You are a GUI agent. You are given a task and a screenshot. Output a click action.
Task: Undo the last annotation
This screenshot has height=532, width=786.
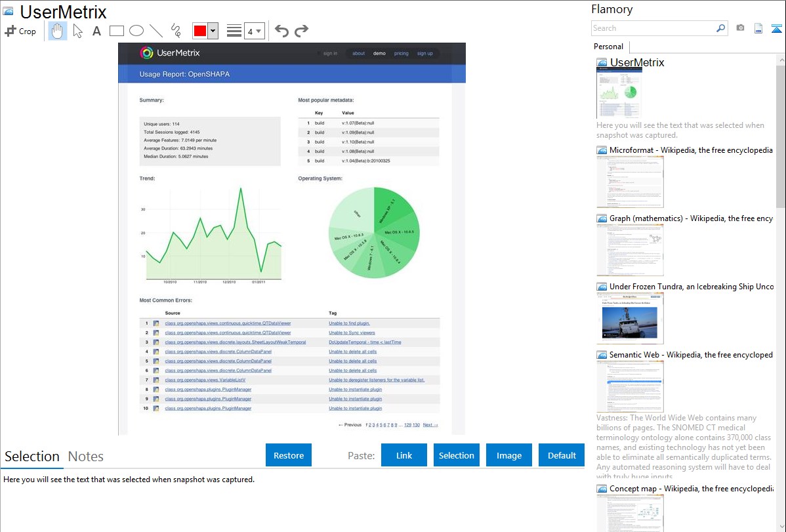[x=281, y=31]
